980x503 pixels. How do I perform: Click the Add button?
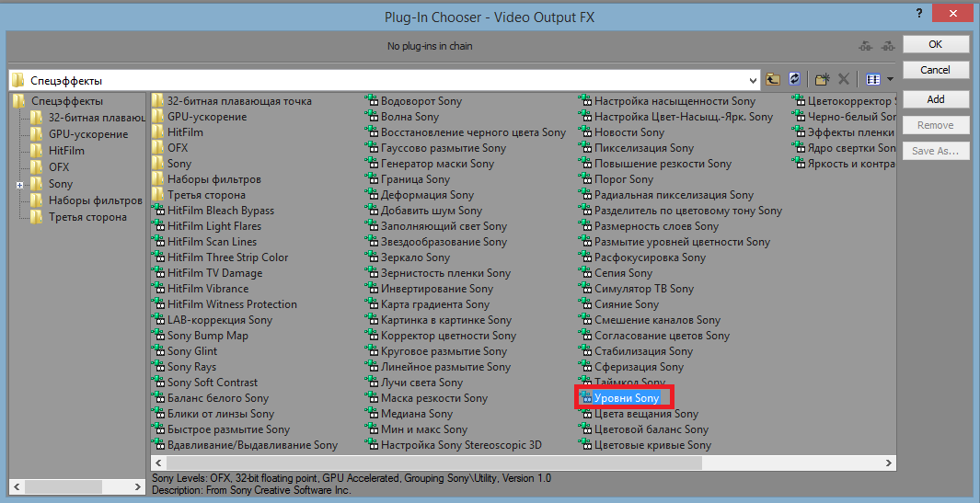[935, 99]
